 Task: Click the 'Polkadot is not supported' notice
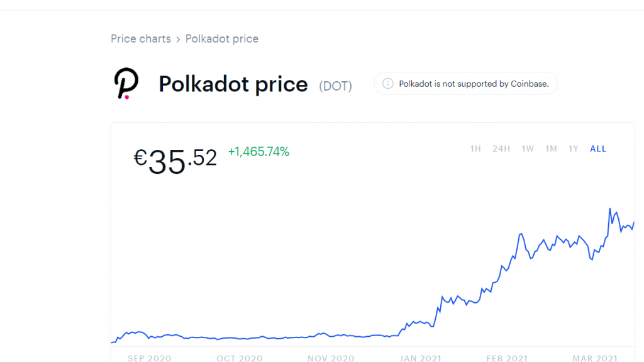474,84
